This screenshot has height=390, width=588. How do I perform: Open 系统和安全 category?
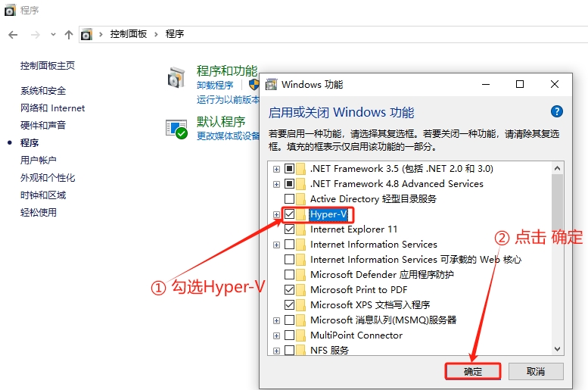[x=43, y=91]
